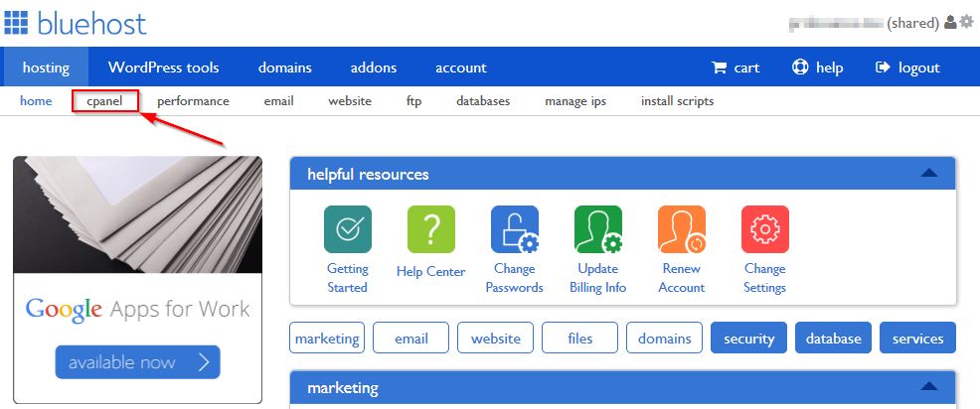980x409 pixels.
Task: Toggle the database category filter
Action: click(x=833, y=338)
